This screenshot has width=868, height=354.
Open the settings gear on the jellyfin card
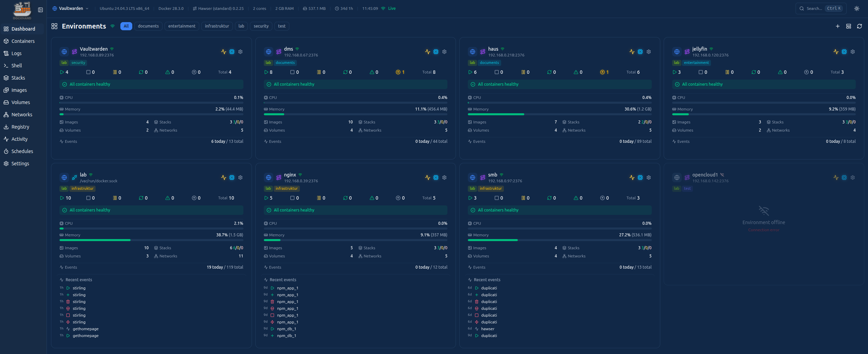click(852, 52)
